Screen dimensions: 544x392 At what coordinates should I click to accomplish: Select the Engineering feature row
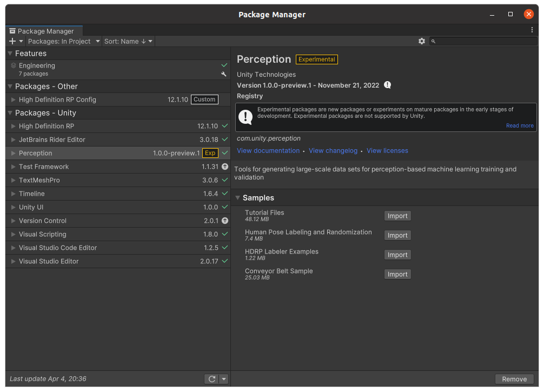tap(118, 70)
